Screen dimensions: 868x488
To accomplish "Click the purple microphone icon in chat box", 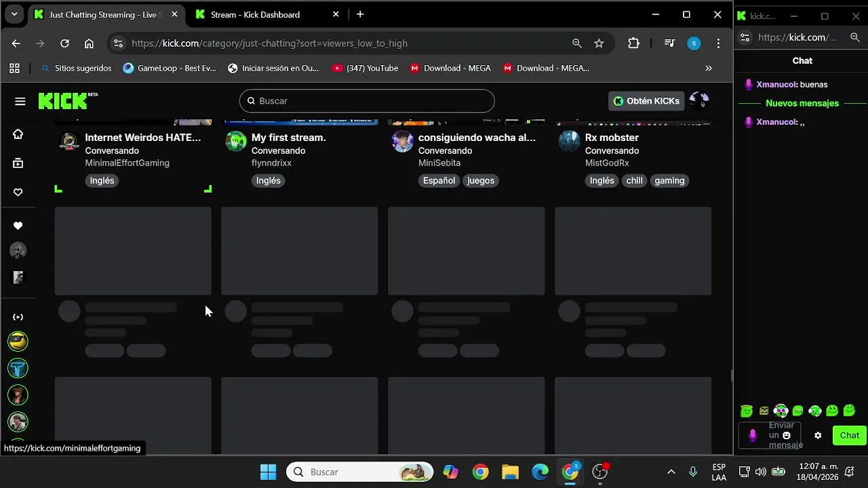I will click(x=752, y=435).
